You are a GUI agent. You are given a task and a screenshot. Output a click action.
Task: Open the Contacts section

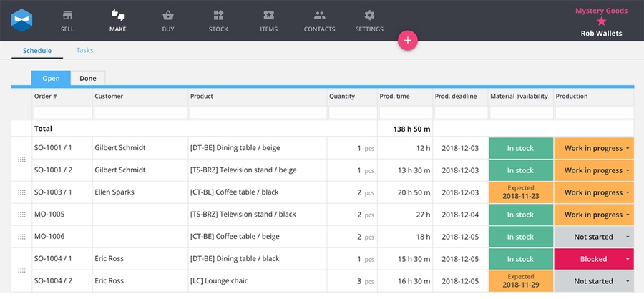[319, 20]
